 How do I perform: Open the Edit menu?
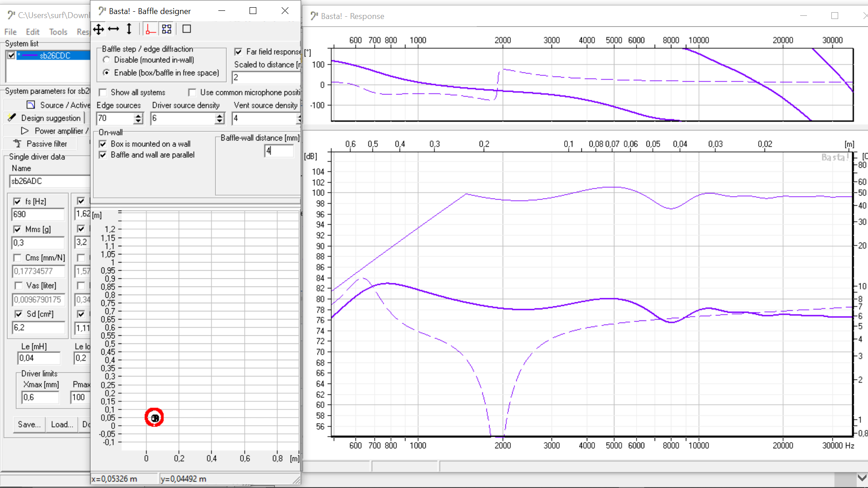coord(33,32)
